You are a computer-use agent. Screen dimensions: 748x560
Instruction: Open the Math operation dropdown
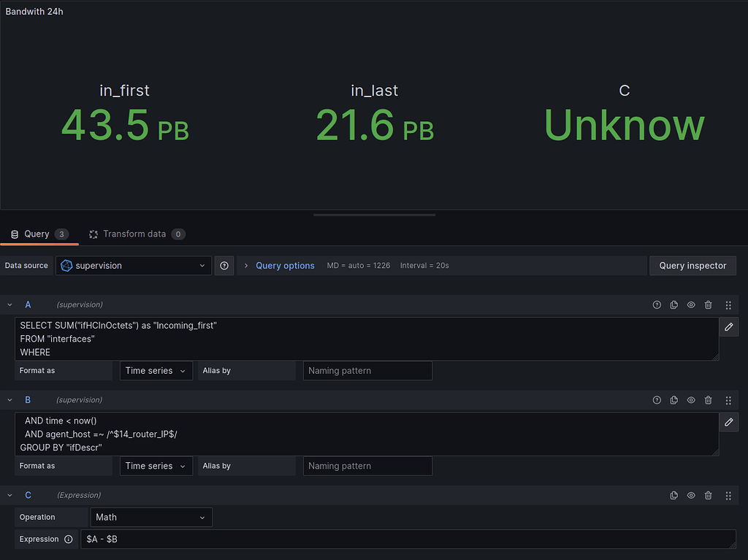151,517
